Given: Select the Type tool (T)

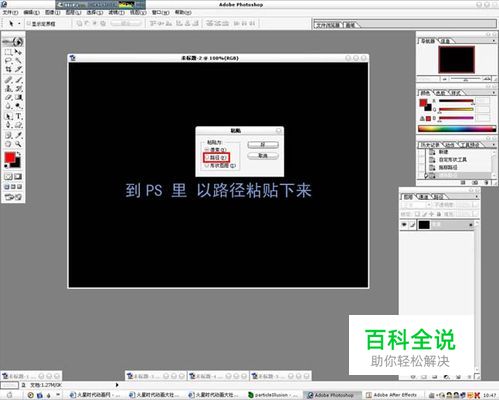Looking at the screenshot, I should pyautogui.click(x=18, y=116).
